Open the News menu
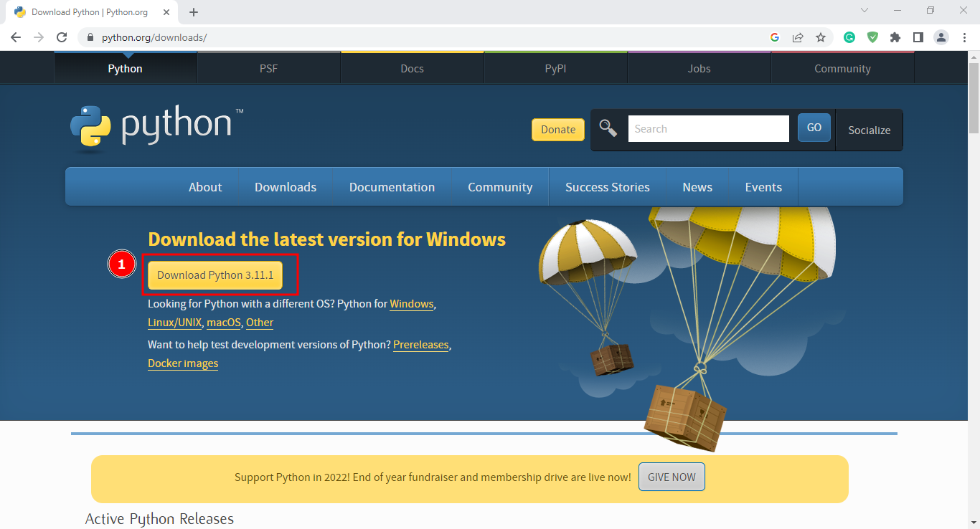This screenshot has width=980, height=529. [x=697, y=187]
